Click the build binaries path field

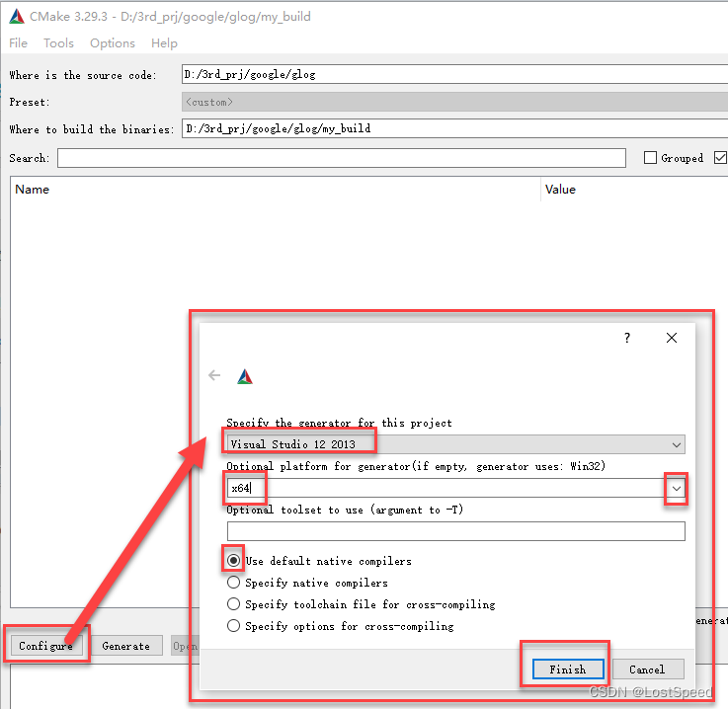click(x=454, y=128)
